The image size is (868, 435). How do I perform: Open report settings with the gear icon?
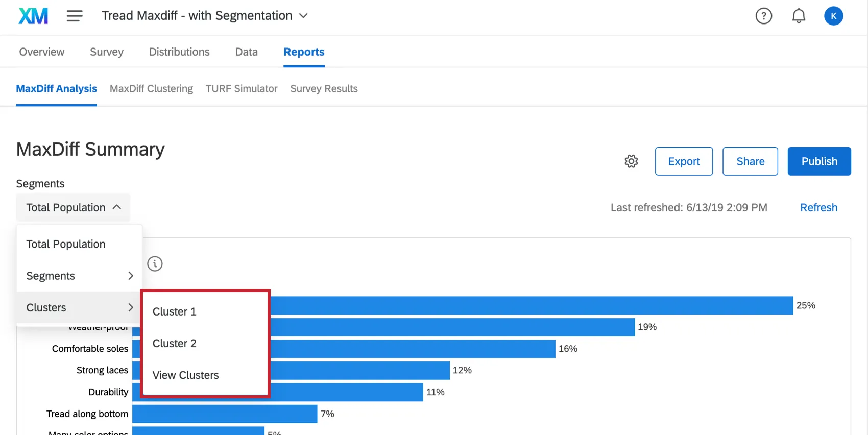(x=631, y=161)
